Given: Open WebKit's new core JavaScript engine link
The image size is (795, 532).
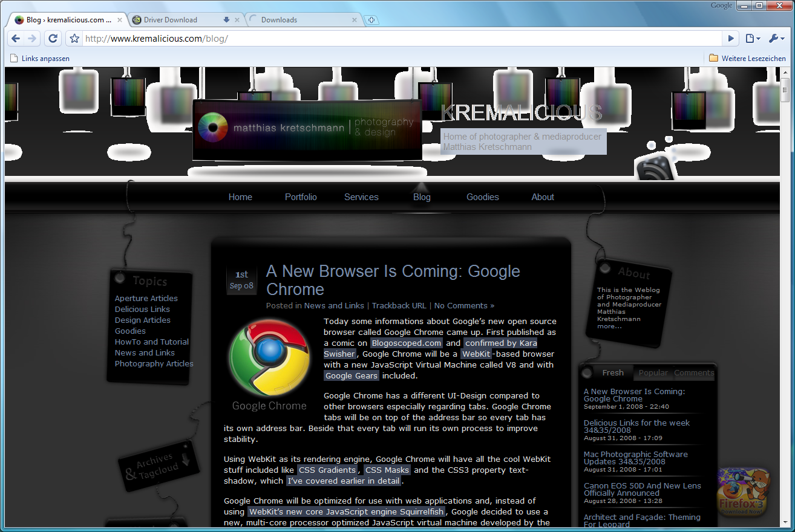Looking at the screenshot, I should pyautogui.click(x=346, y=512).
